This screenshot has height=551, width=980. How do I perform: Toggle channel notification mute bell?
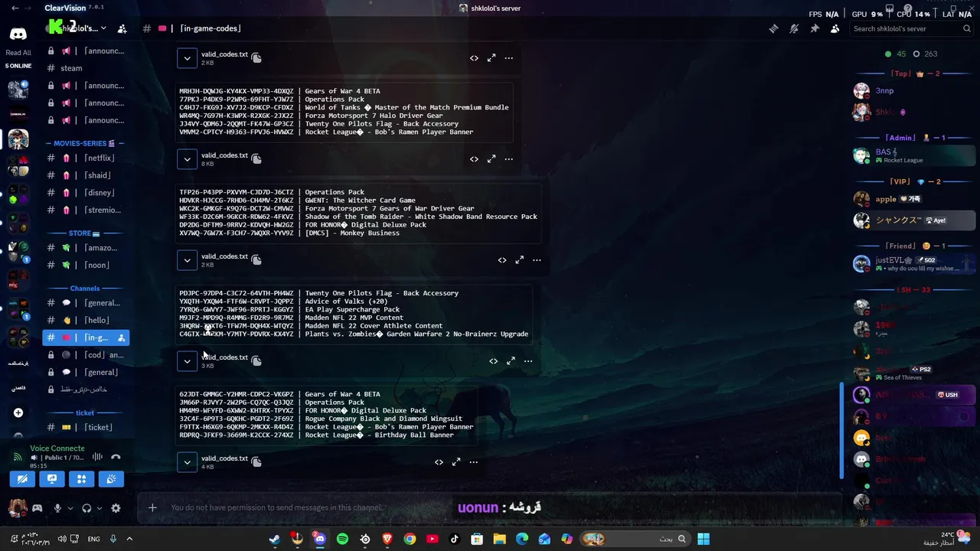pos(794,28)
